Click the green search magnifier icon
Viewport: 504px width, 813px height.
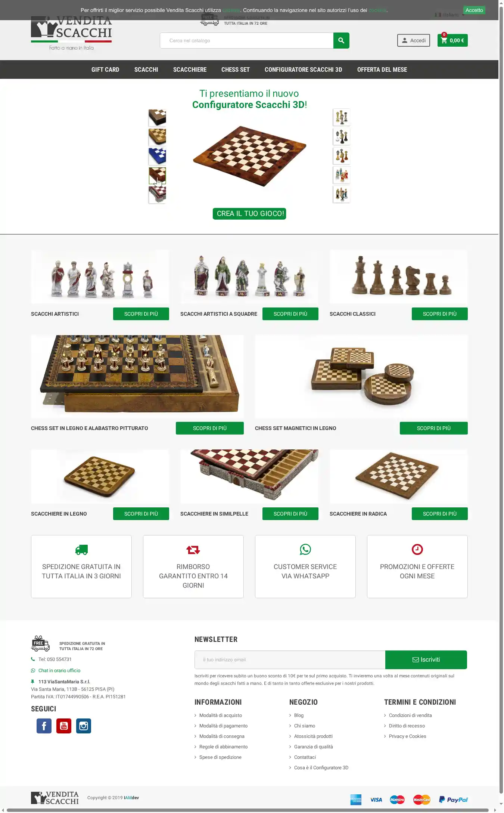341,40
